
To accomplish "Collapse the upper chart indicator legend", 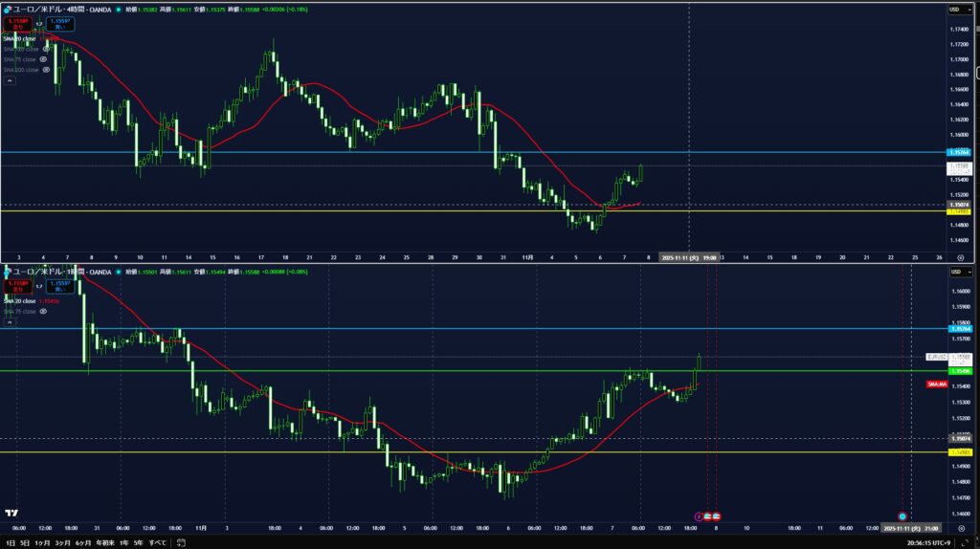I will pyautogui.click(x=10, y=81).
